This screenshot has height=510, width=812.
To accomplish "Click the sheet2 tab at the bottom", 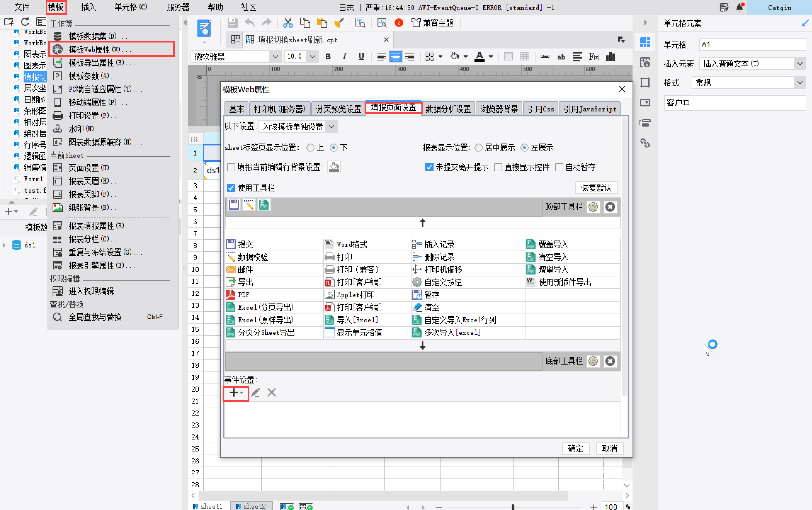I will coord(251,506).
